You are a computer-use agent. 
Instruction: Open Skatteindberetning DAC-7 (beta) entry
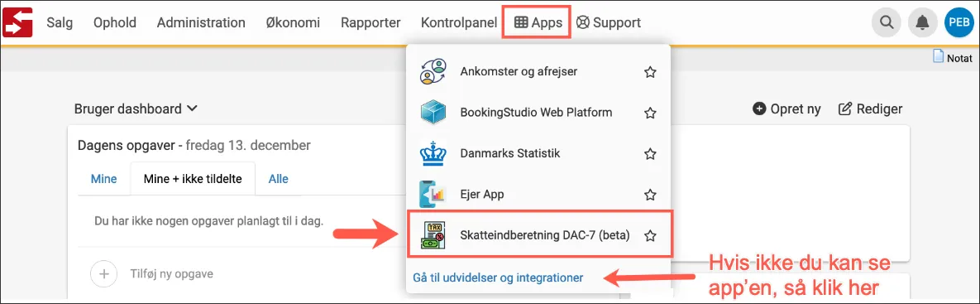point(539,234)
